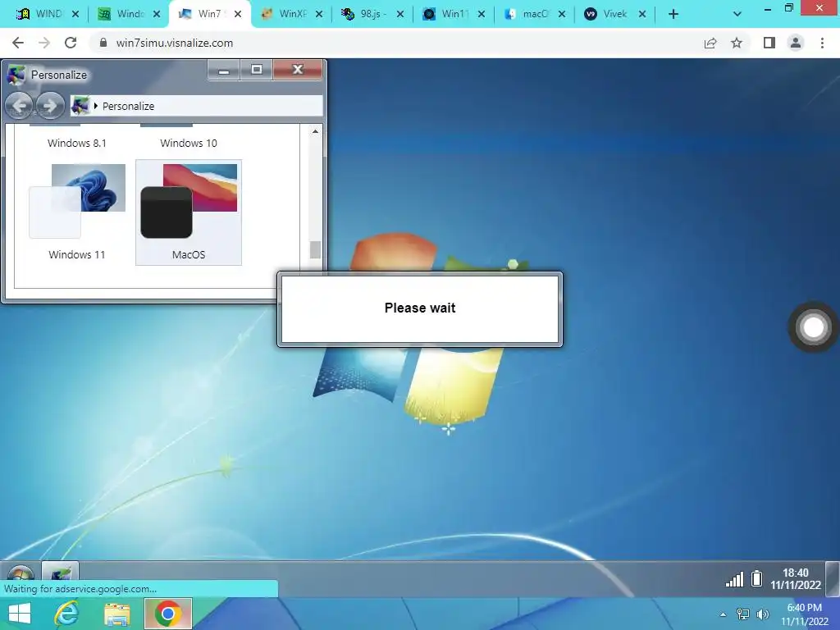The image size is (840, 630).
Task: Click Personalize taskbar button in simulator
Action: [60, 572]
